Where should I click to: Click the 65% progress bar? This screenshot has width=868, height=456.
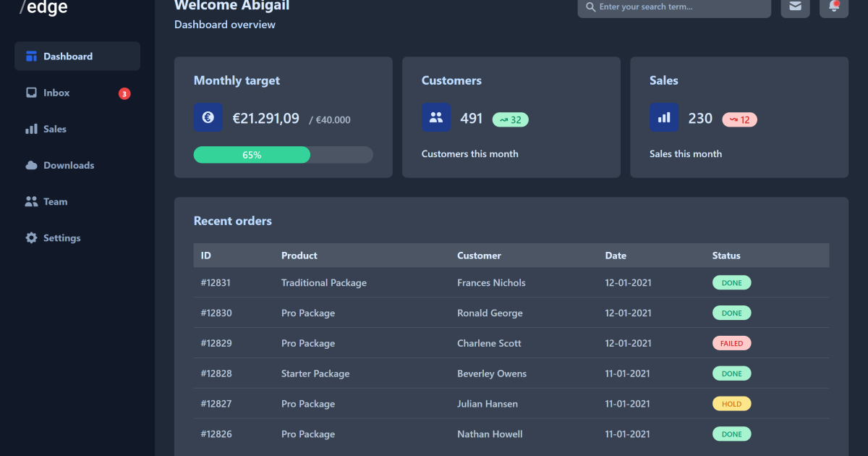251,154
